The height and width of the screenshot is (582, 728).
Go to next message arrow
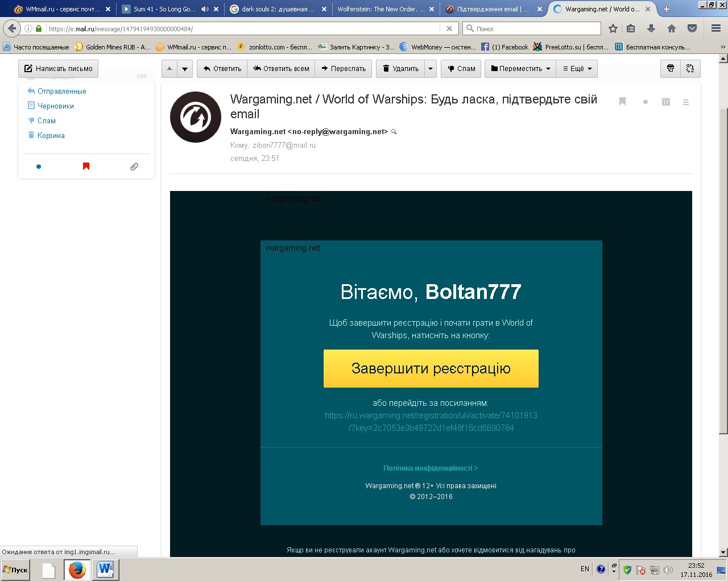click(x=185, y=68)
